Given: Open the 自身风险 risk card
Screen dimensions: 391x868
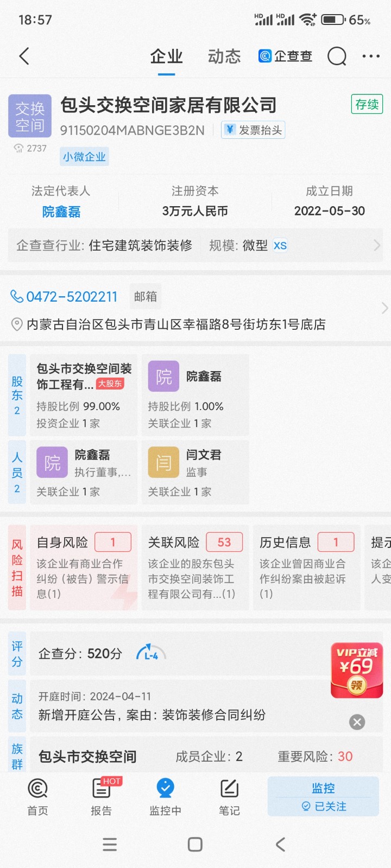Looking at the screenshot, I should coord(84,567).
